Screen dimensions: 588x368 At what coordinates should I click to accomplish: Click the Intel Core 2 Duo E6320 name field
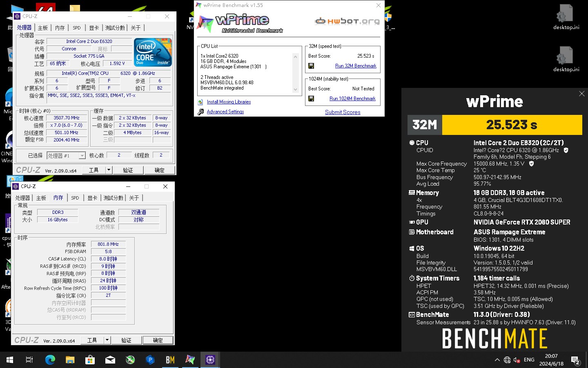point(89,41)
